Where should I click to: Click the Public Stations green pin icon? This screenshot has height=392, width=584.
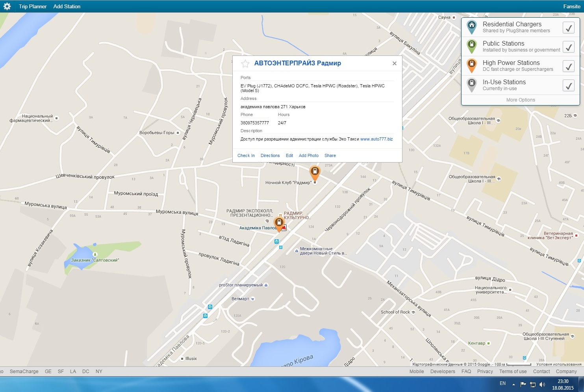click(x=471, y=46)
